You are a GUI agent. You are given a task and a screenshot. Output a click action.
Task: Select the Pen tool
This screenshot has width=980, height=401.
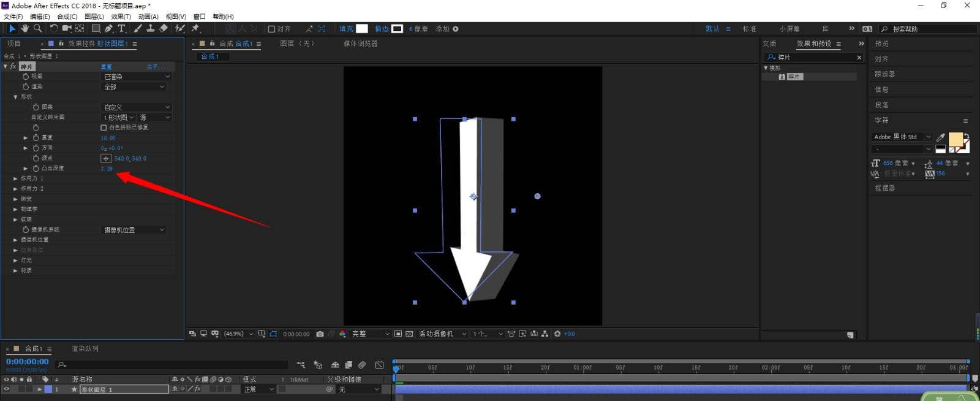pos(108,28)
